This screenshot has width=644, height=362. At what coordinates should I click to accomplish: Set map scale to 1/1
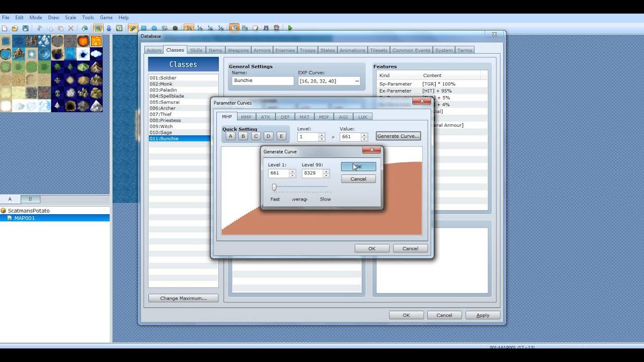189,28
